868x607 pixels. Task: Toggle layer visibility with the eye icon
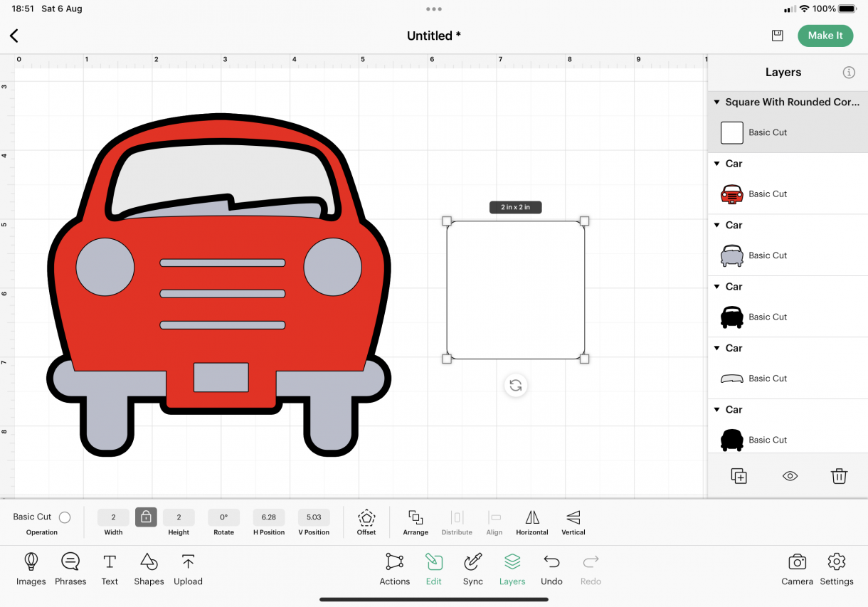pyautogui.click(x=790, y=477)
